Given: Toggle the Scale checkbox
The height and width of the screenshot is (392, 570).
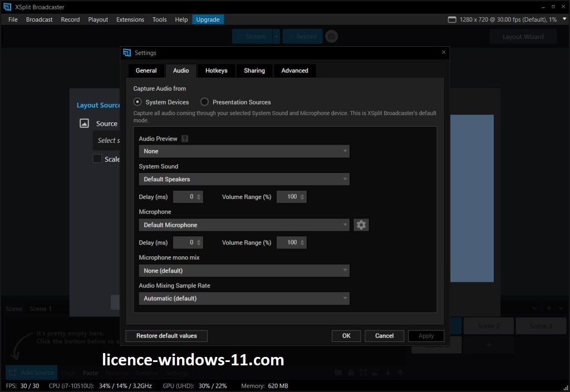Looking at the screenshot, I should coord(97,159).
